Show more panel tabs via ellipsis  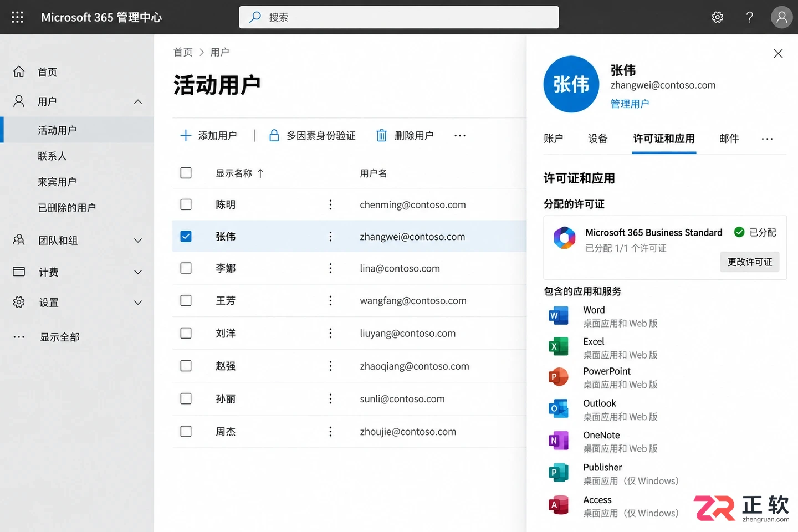tap(767, 139)
